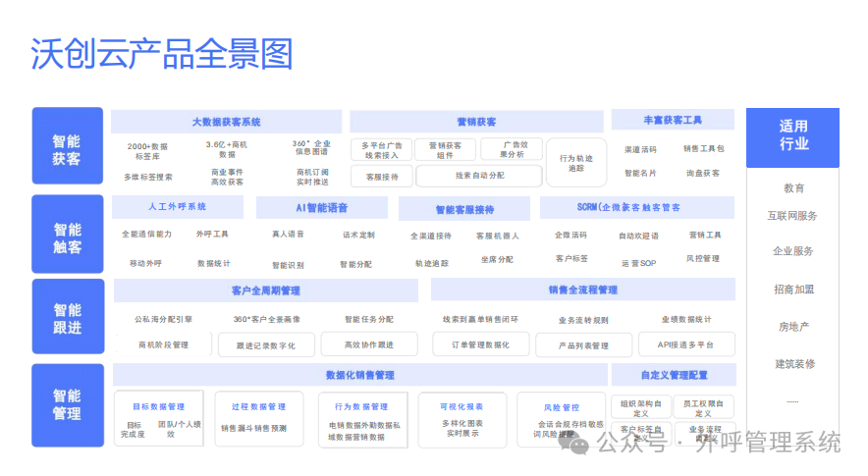Click the 智能获客 blue category box

68,145
